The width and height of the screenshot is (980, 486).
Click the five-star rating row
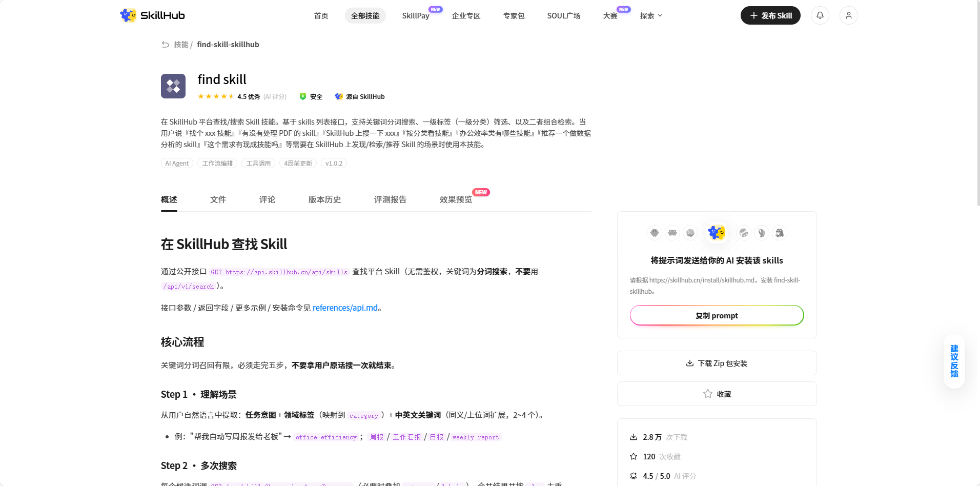click(216, 96)
